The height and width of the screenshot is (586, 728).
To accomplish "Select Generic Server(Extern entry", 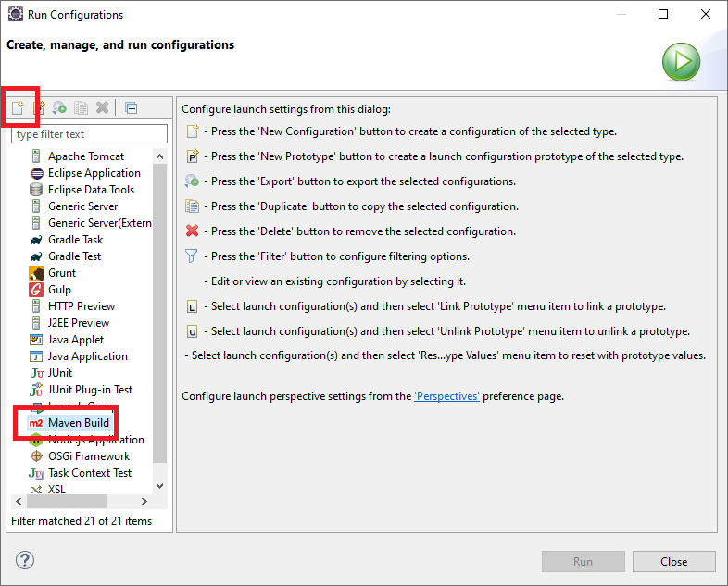I will [x=100, y=223].
